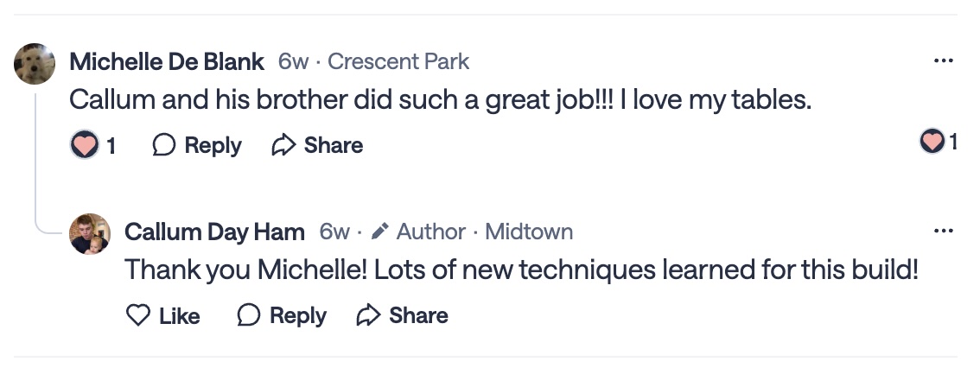
Task: Click the 6w timestamp on Callum's reply
Action: coord(334,232)
